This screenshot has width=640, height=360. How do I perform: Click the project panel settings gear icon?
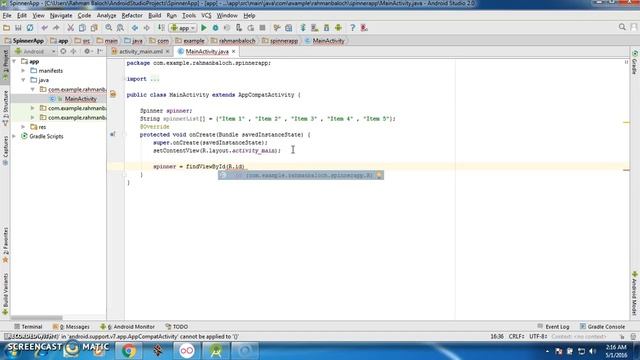(87, 51)
